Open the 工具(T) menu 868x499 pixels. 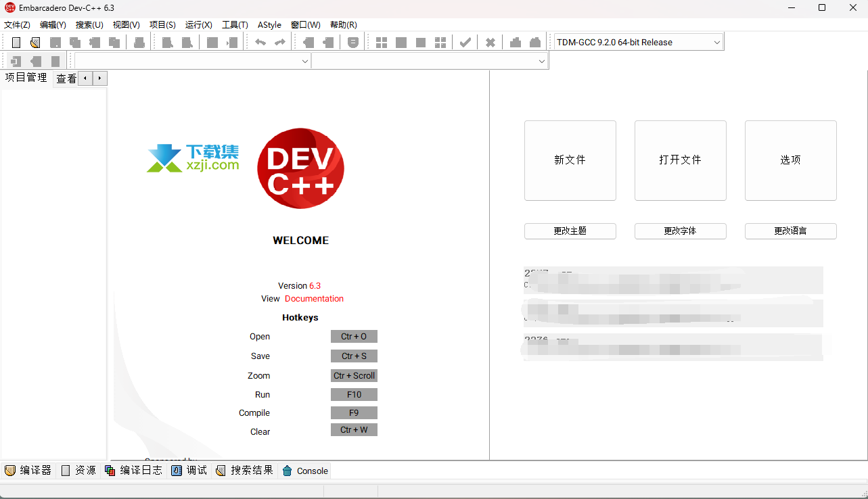pos(235,25)
